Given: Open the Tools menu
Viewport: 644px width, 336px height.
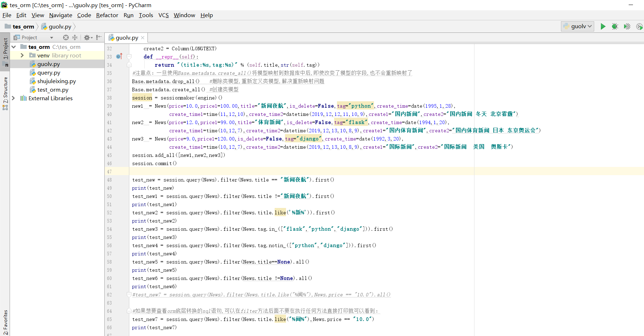Looking at the screenshot, I should (x=146, y=15).
